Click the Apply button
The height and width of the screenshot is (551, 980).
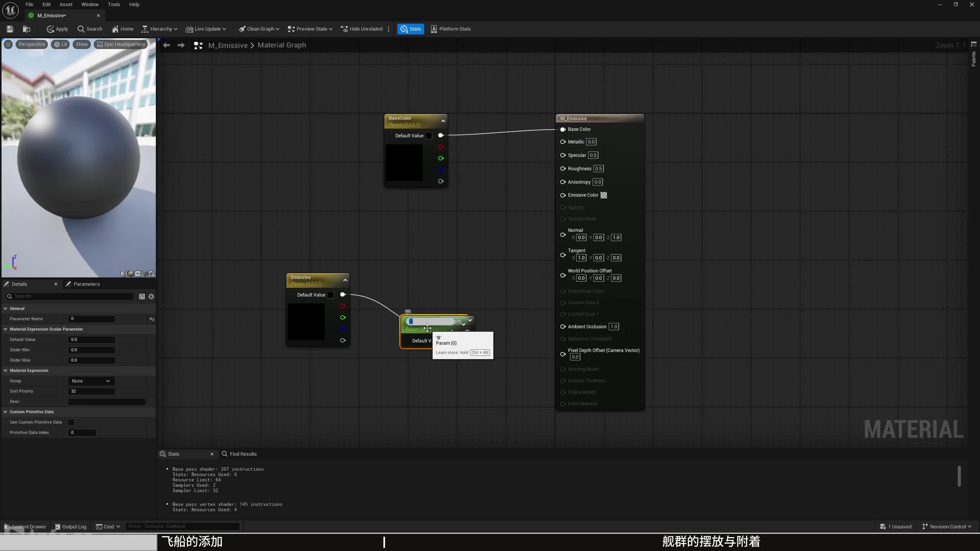(x=57, y=29)
